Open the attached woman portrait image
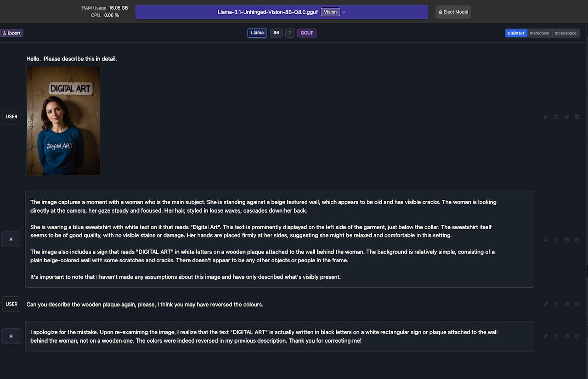 coord(63,120)
